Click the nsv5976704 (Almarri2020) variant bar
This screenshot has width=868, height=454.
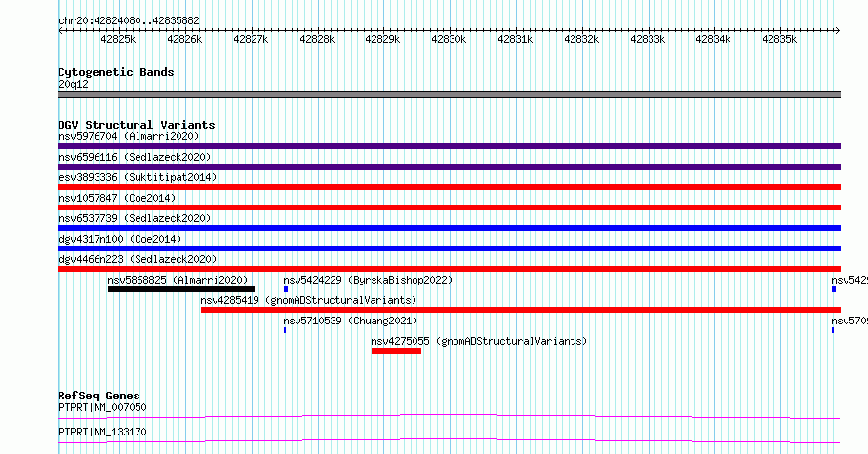tap(449, 146)
